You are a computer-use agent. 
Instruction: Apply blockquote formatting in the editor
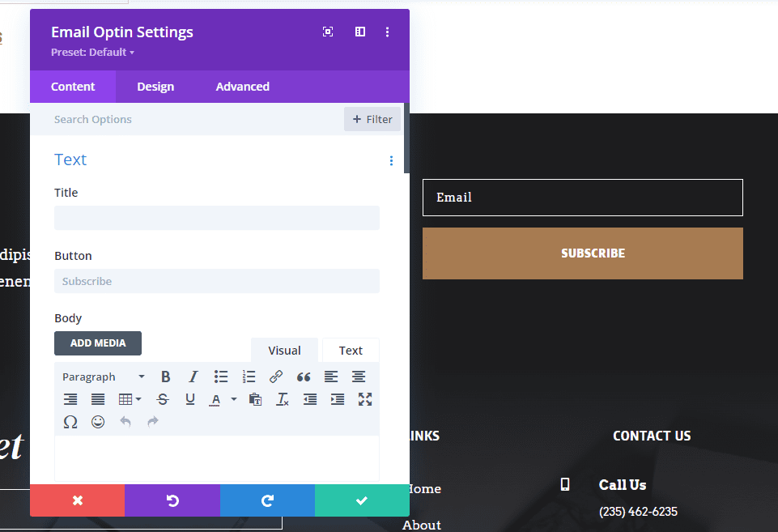coord(303,376)
